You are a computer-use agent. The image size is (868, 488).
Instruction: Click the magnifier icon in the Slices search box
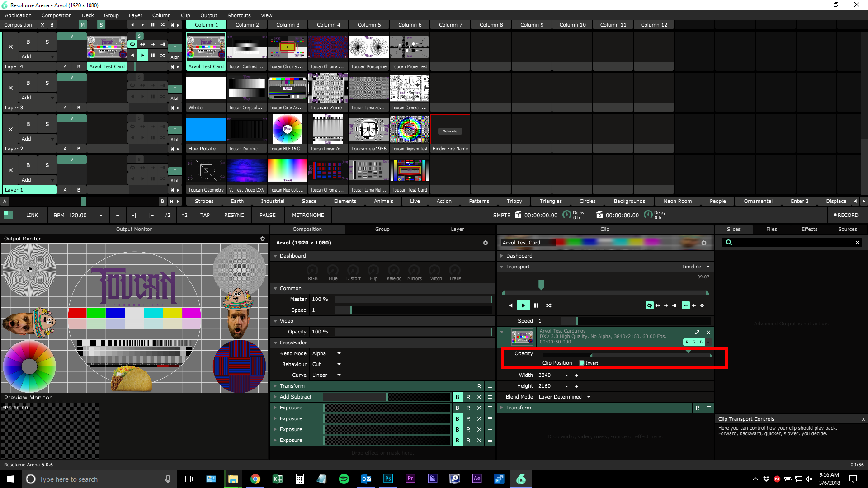tap(729, 243)
